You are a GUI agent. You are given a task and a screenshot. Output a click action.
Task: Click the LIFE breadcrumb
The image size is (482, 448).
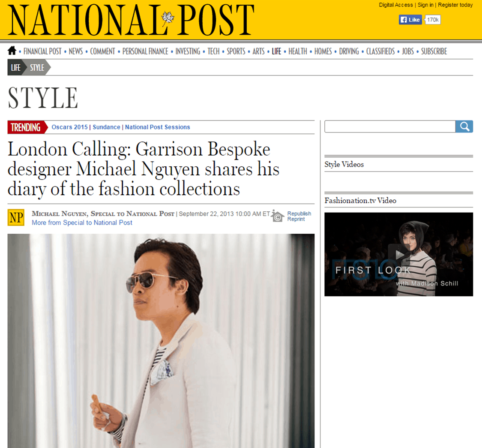pos(16,67)
